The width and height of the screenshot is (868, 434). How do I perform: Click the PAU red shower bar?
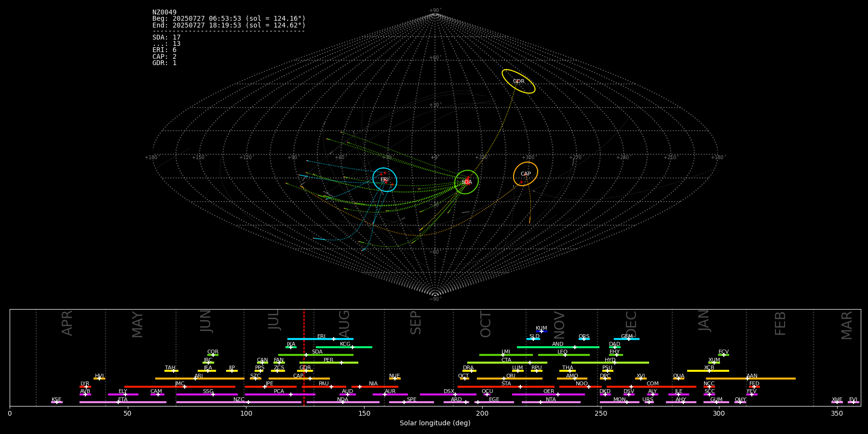coord(324,387)
